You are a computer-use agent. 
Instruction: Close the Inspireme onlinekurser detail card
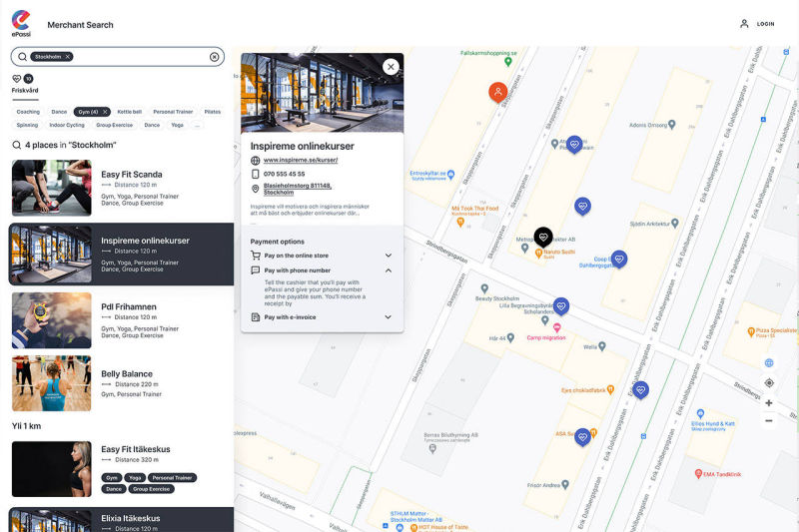(391, 67)
